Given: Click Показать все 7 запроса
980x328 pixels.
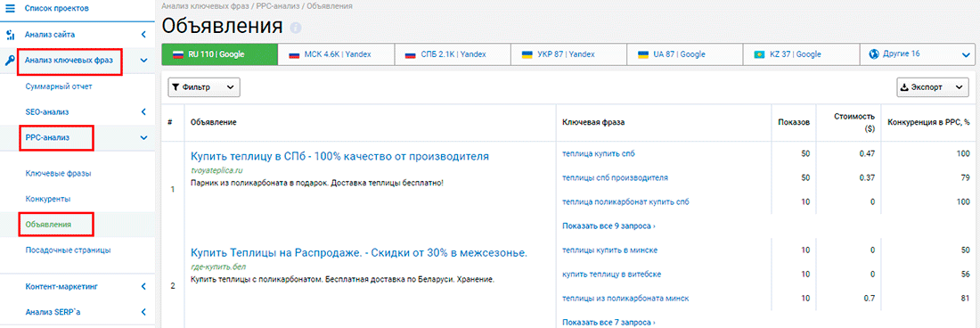Looking at the screenshot, I should (608, 323).
